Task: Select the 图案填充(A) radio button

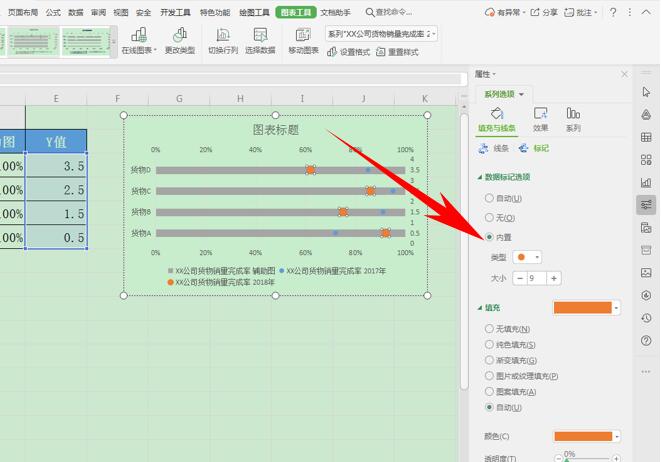Action: 489,392
